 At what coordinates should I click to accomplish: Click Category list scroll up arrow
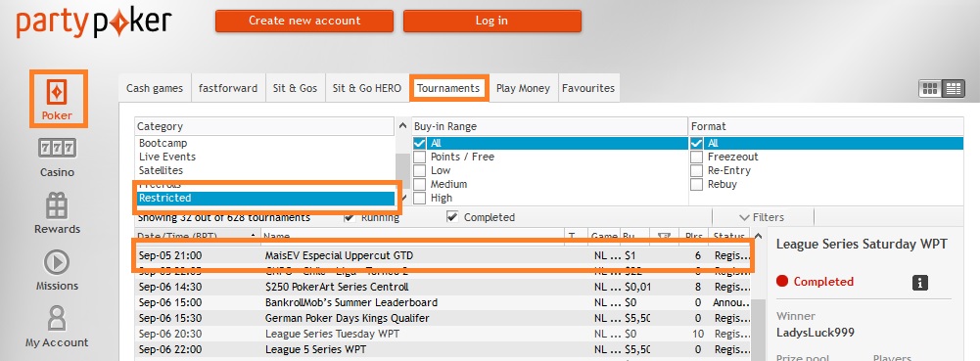(x=403, y=126)
